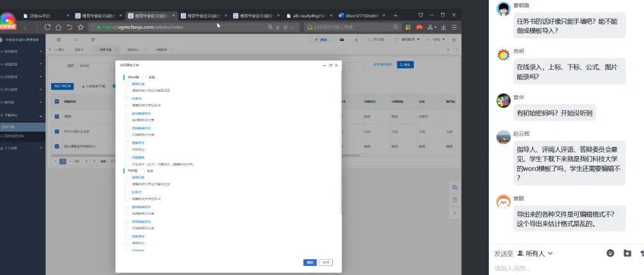Open a new browser tab

tap(395, 15)
